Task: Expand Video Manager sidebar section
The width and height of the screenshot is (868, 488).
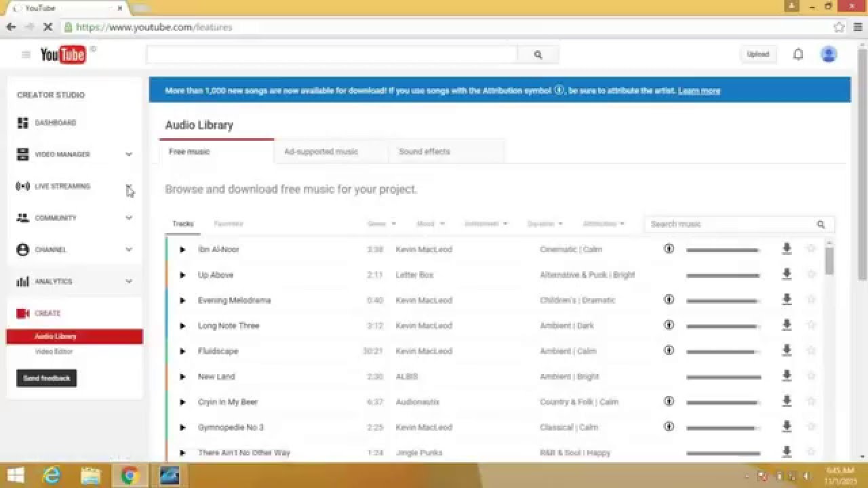Action: [129, 155]
